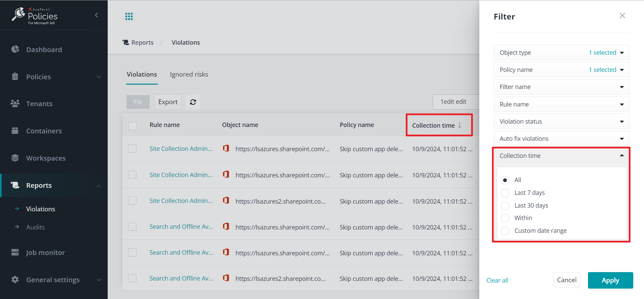Screen dimensions: 644x299
Task: Expand the Policies sidebar menu chevron
Action: [x=99, y=77]
